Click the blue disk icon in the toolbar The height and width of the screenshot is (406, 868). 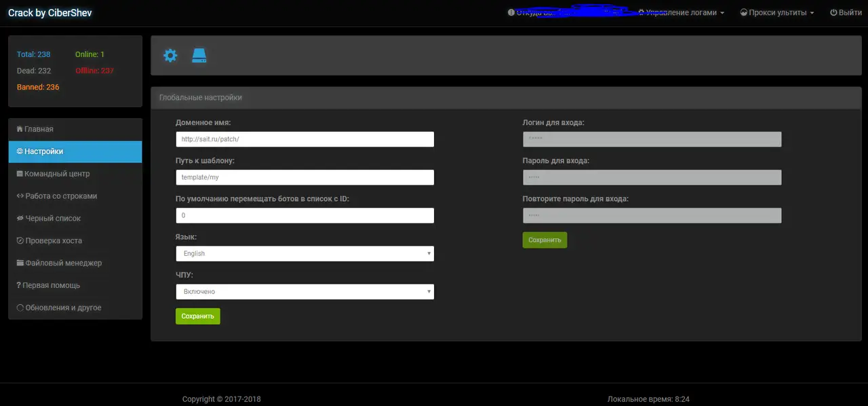pos(199,55)
